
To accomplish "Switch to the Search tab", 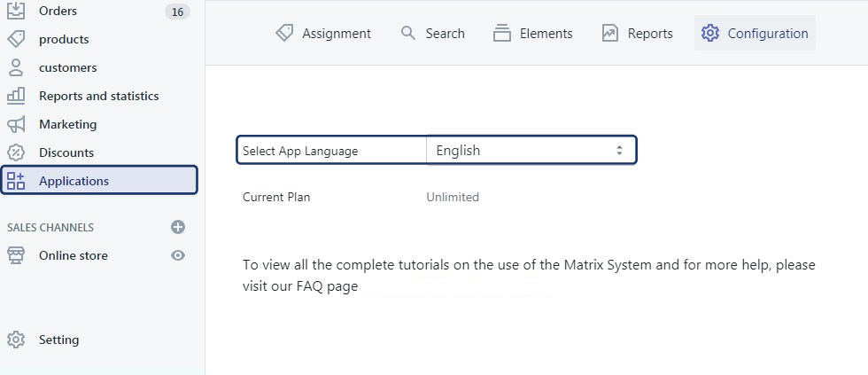I will [x=432, y=34].
